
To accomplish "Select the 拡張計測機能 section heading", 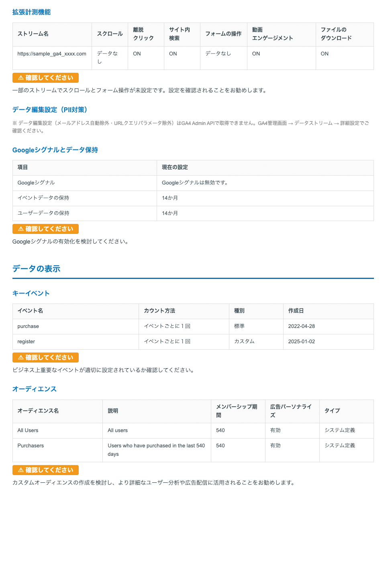I will 32,12.
